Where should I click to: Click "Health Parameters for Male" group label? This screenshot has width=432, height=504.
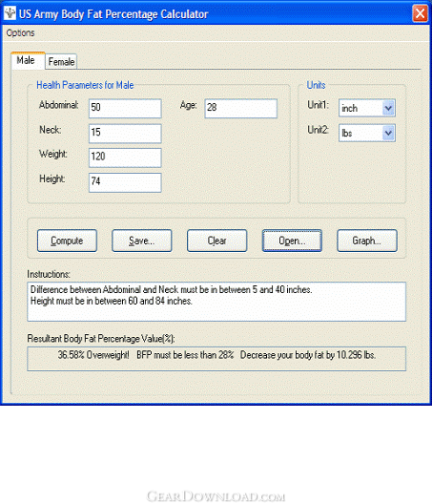click(85, 85)
